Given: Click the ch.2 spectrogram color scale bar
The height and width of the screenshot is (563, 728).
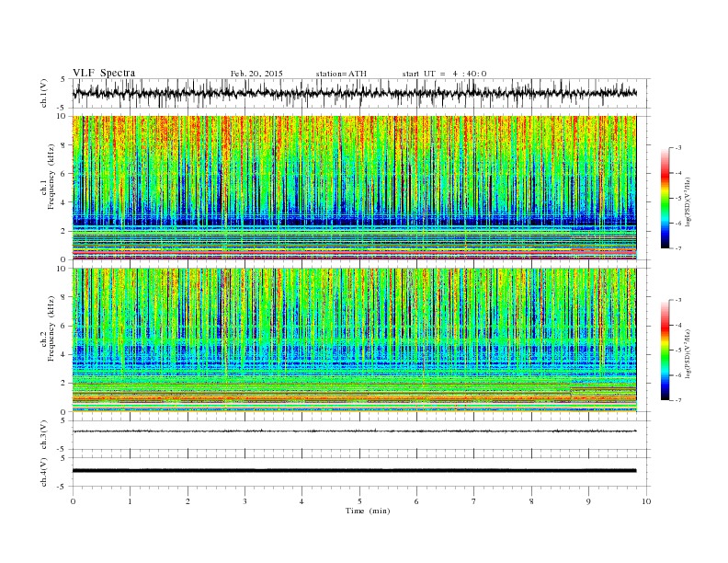Looking at the screenshot, I should click(x=665, y=350).
